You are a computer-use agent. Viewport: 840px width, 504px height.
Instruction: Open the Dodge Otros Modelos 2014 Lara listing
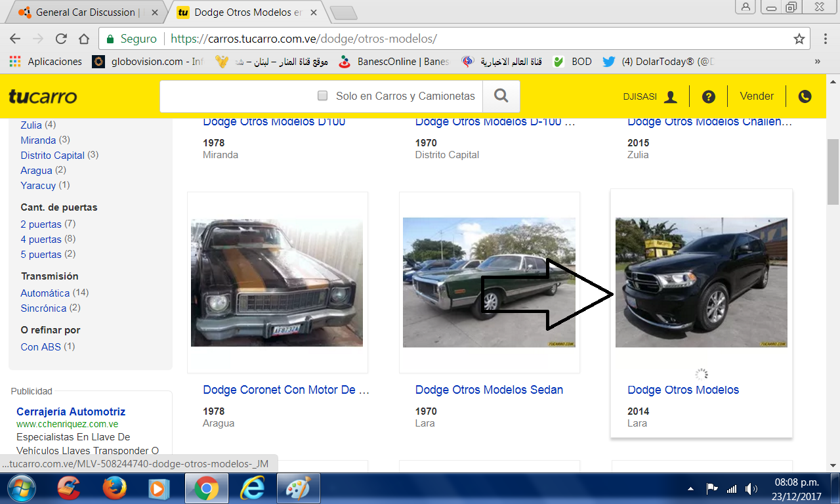pyautogui.click(x=683, y=390)
